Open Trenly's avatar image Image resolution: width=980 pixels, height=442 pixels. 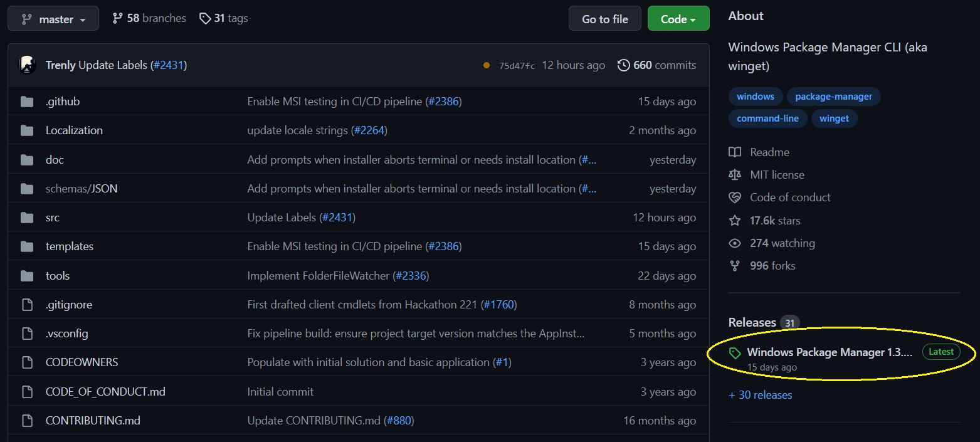28,65
